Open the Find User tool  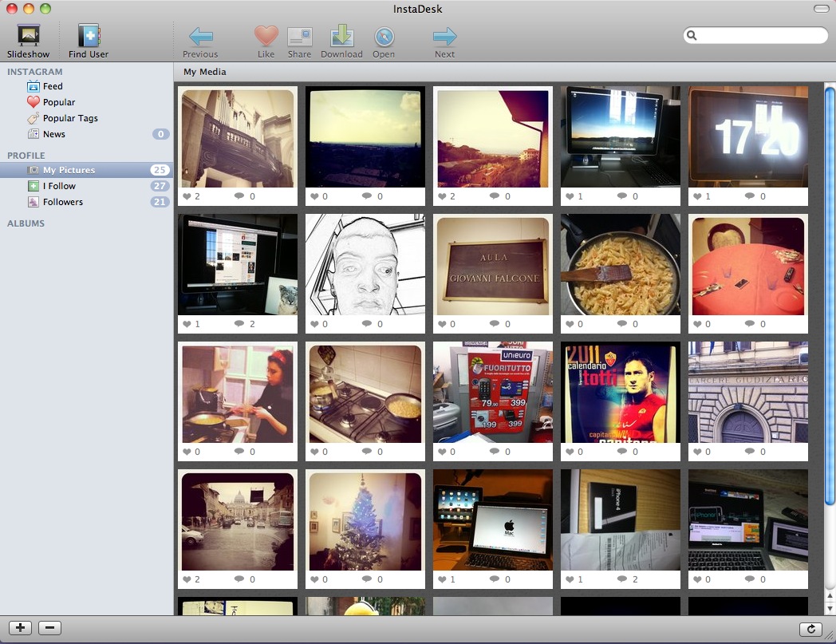tap(89, 41)
